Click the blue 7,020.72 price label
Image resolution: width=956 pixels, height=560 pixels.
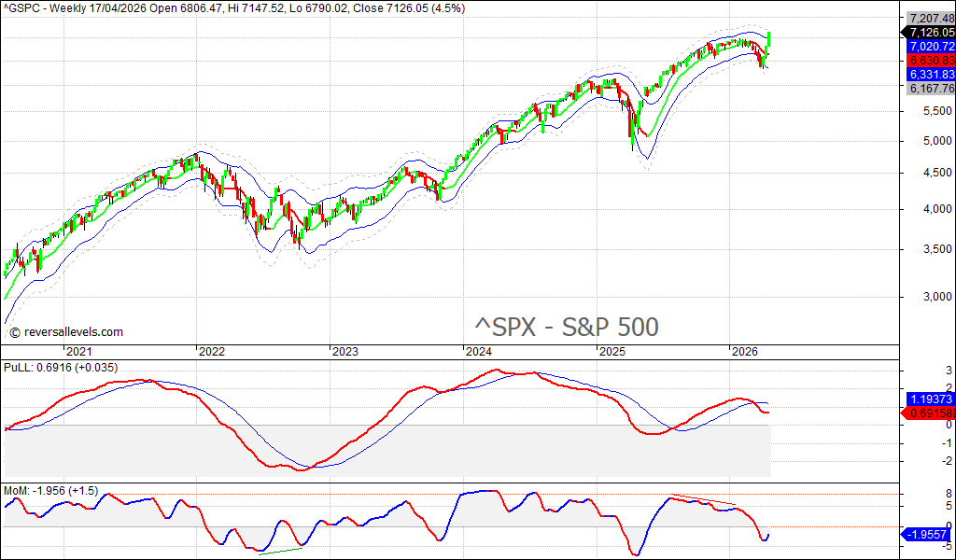tap(929, 46)
